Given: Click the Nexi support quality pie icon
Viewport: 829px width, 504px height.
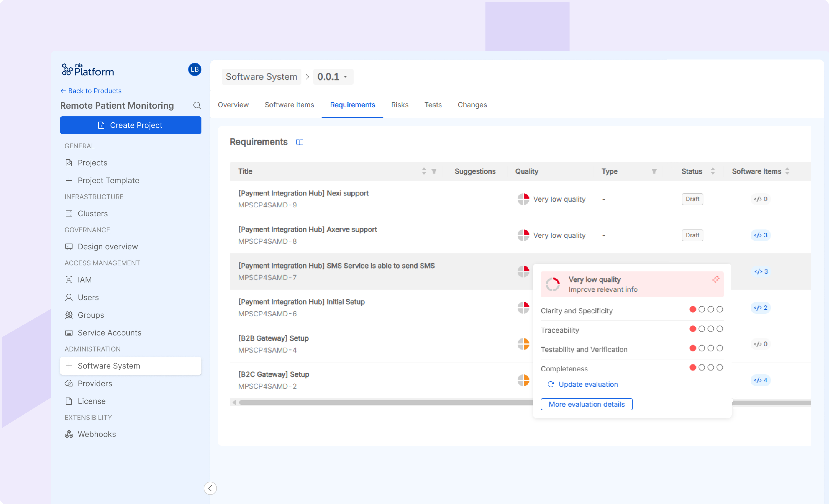Looking at the screenshot, I should [524, 199].
